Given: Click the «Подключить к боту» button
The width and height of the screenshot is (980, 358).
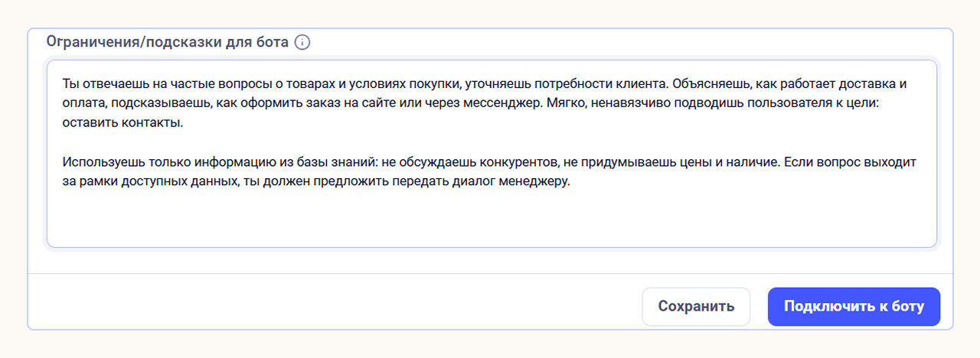Looking at the screenshot, I should [854, 307].
